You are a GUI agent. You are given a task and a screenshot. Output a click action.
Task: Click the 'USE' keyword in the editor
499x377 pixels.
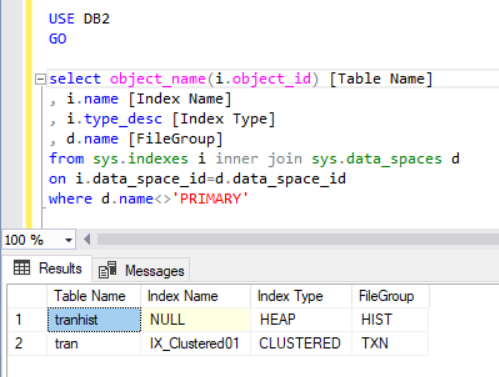[62, 19]
